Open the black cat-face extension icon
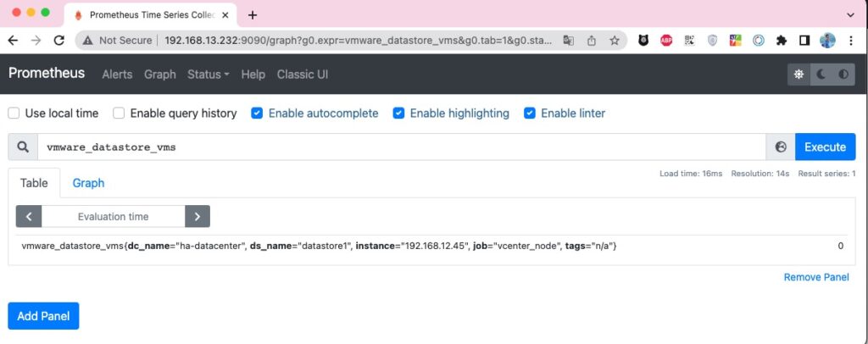Image resolution: width=868 pixels, height=344 pixels. (643, 41)
